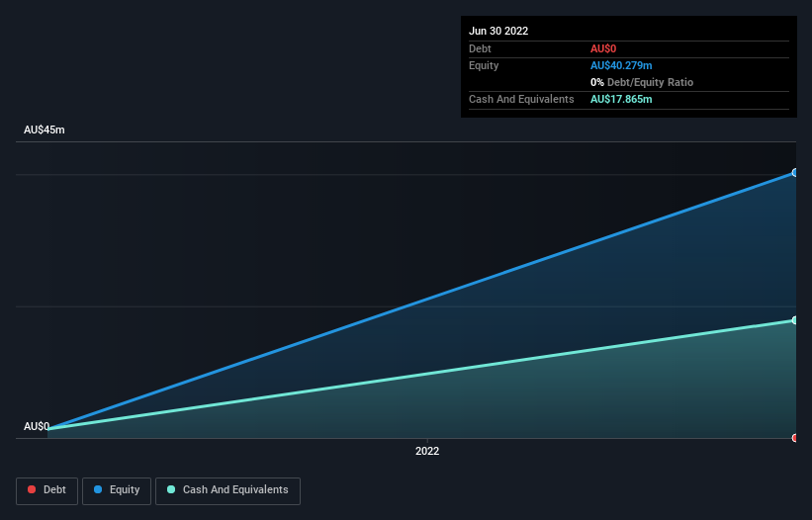This screenshot has height=520, width=812.
Task: Click the blue dot in Equity legend
Action: click(x=98, y=489)
